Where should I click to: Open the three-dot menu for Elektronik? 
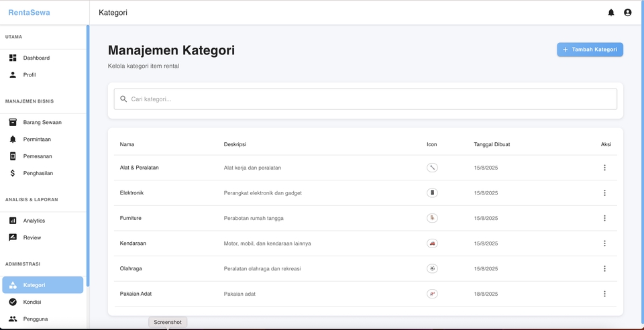point(604,193)
